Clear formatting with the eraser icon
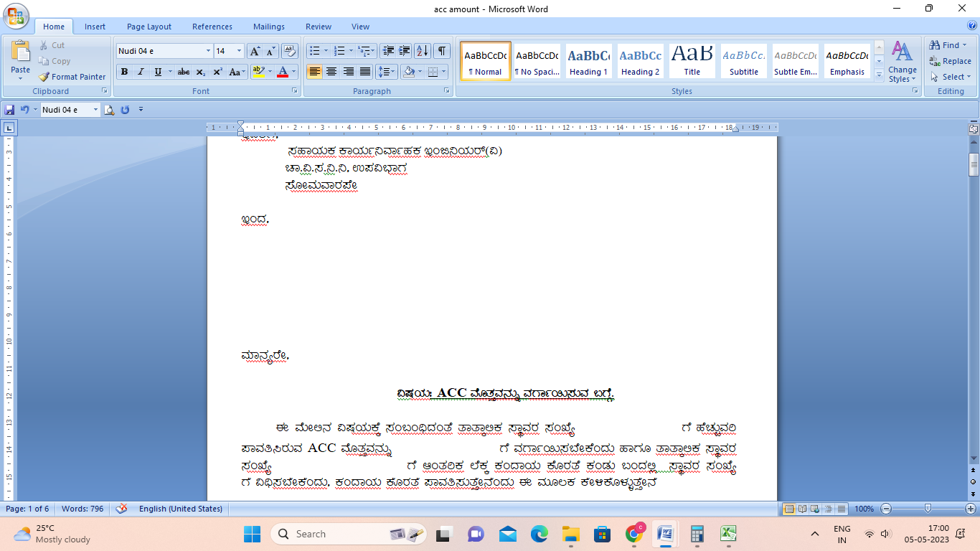The height and width of the screenshot is (551, 980). (289, 51)
